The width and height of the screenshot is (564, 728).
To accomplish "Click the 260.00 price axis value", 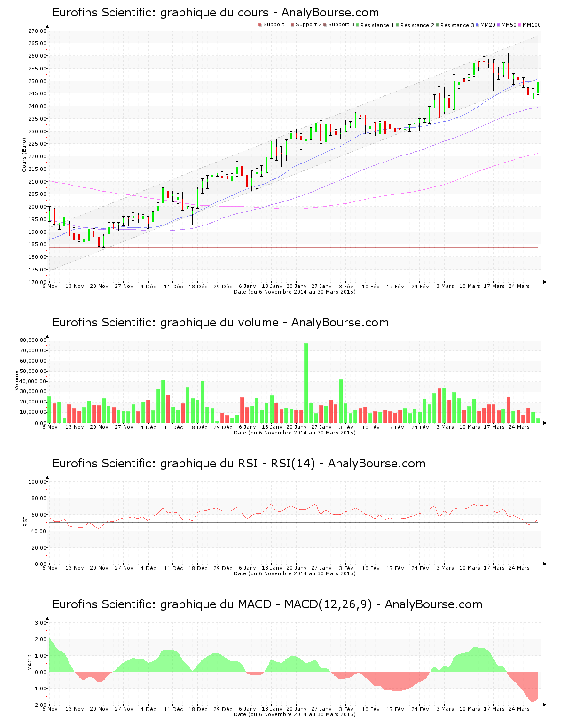I will (x=37, y=56).
